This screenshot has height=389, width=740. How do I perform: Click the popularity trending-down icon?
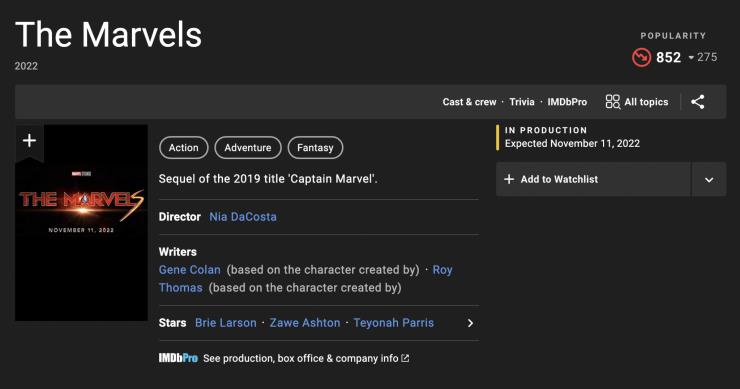[641, 58]
